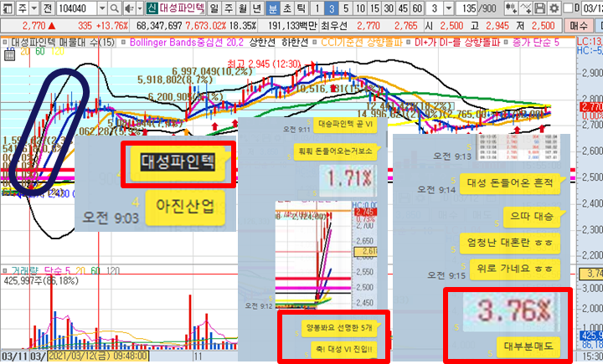Click the +13.76% change rate text
Viewport: 603px width, 364px height.
tap(112, 26)
